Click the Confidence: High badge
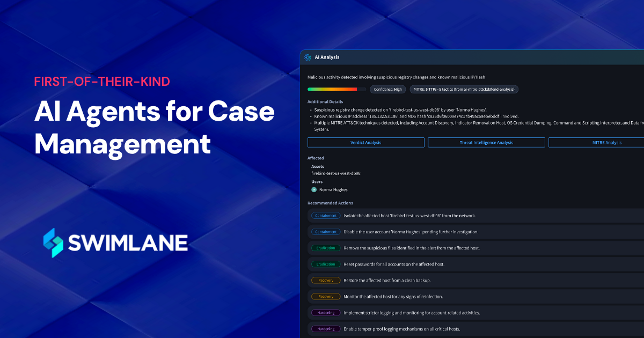The width and height of the screenshot is (644, 338). pos(387,89)
